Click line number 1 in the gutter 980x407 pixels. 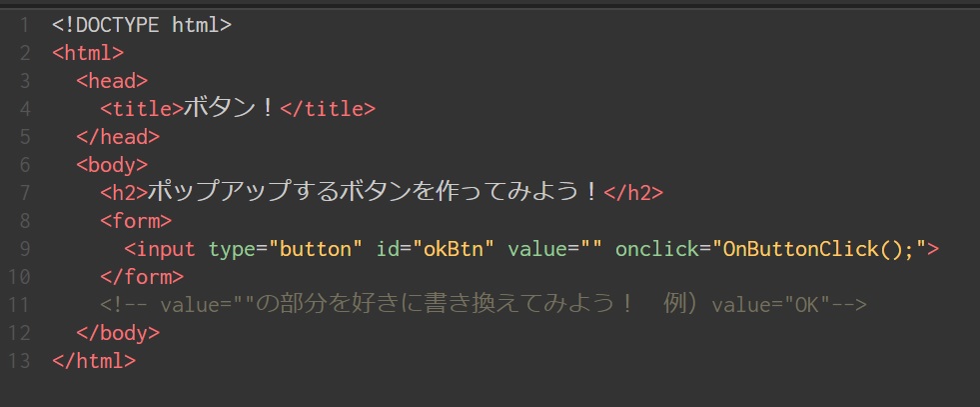(22, 24)
